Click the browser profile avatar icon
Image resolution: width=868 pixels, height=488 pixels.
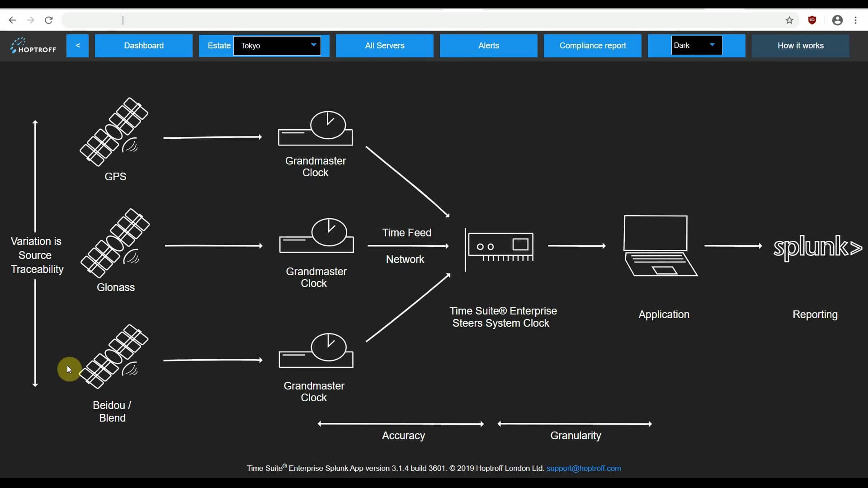tap(837, 20)
